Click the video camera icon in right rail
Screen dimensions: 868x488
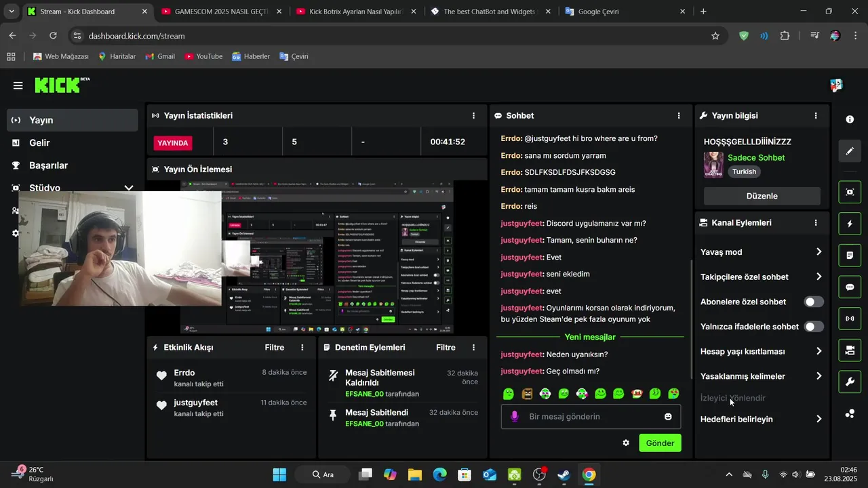point(850,350)
